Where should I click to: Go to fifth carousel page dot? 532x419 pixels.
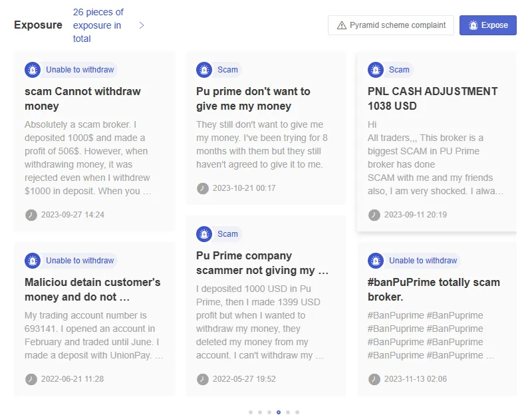click(x=288, y=412)
